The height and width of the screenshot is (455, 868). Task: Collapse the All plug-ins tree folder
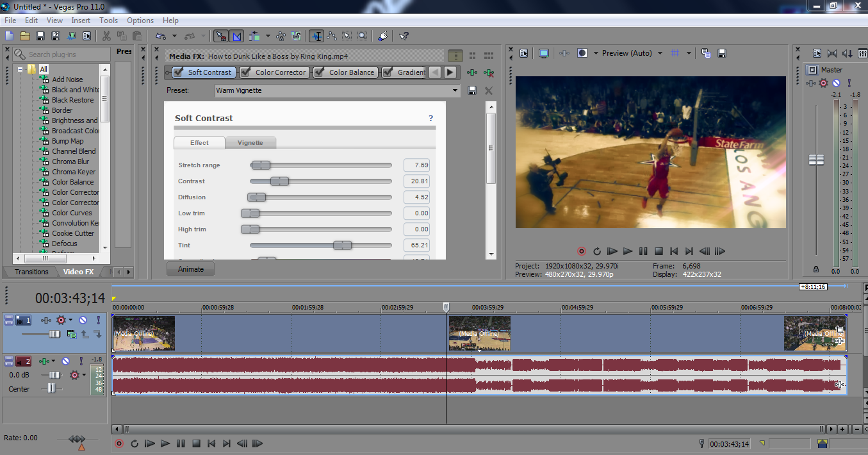click(20, 69)
